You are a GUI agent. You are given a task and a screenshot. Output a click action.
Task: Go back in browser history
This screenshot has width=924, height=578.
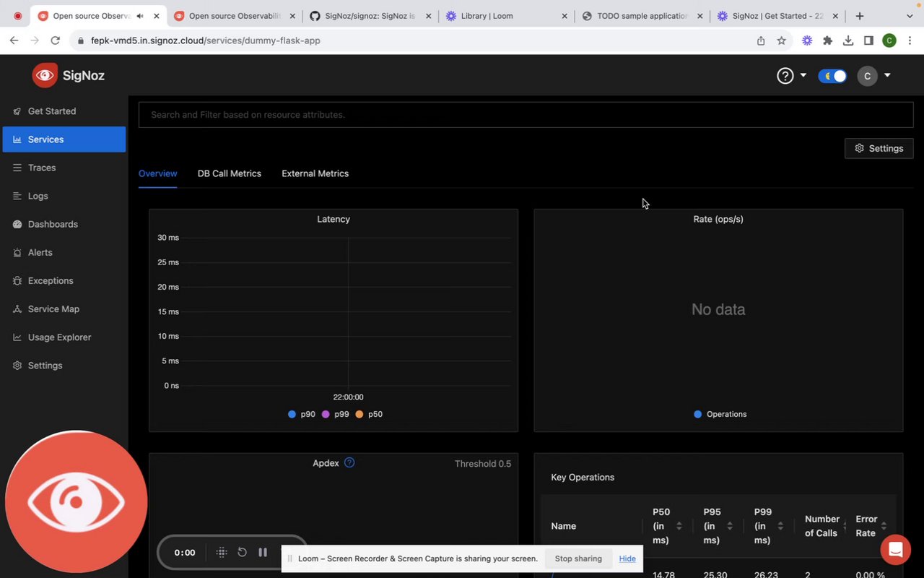point(14,40)
